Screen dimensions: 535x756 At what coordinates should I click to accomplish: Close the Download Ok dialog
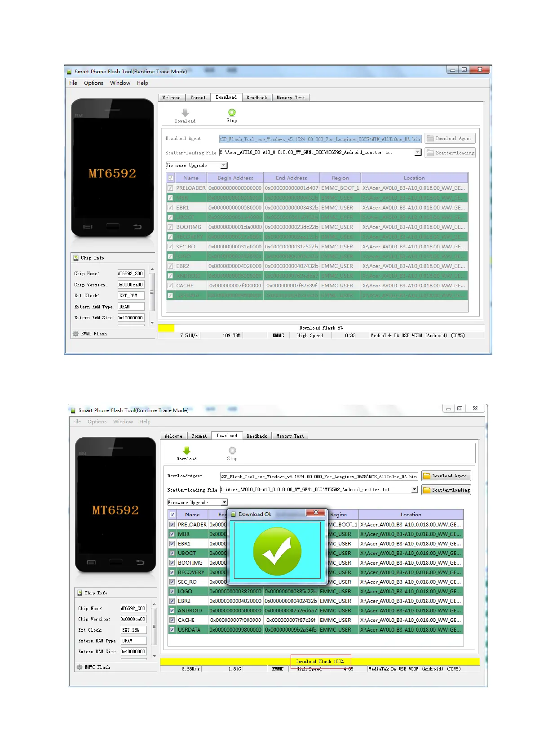(316, 512)
